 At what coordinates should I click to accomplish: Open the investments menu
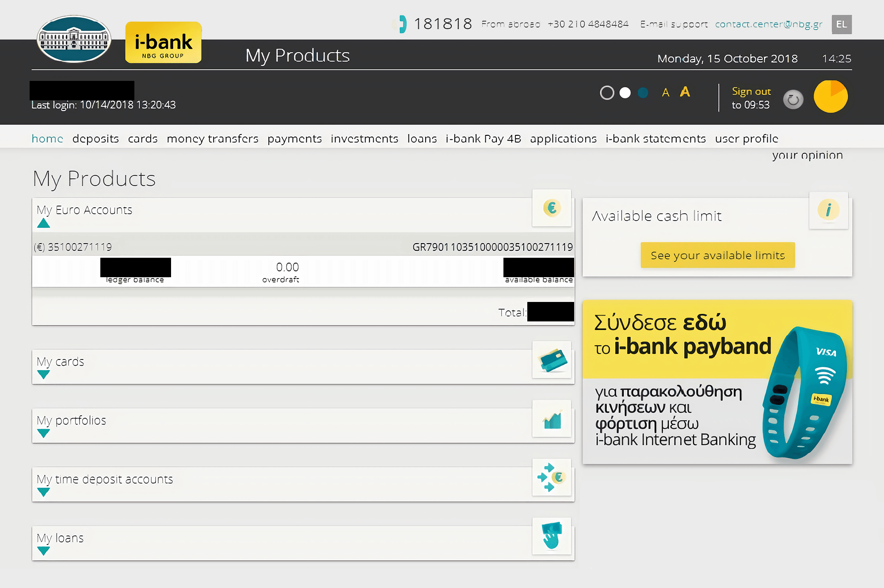coord(364,139)
